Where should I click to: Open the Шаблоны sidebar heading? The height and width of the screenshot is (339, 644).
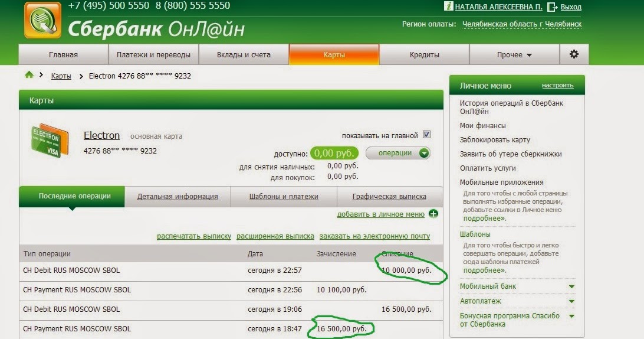click(475, 234)
